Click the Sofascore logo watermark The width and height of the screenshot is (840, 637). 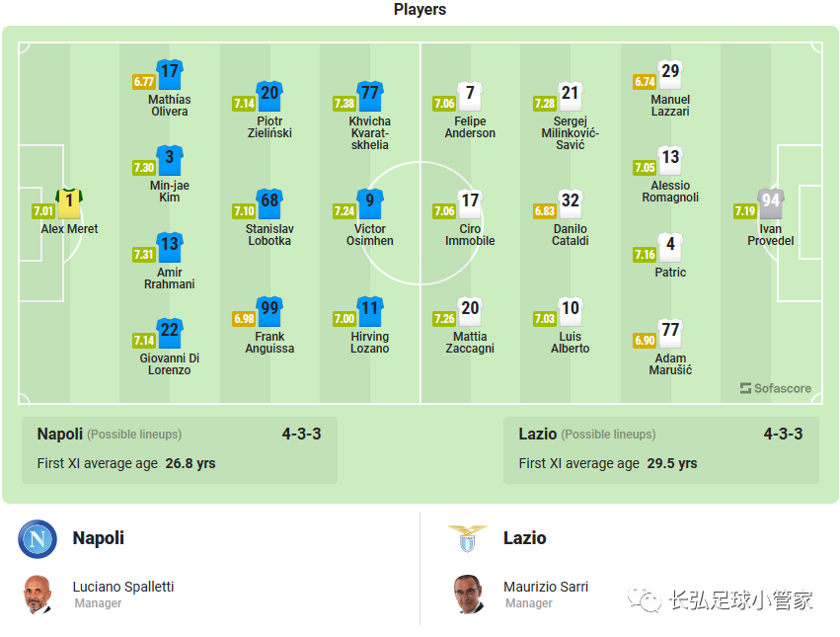pos(775,388)
